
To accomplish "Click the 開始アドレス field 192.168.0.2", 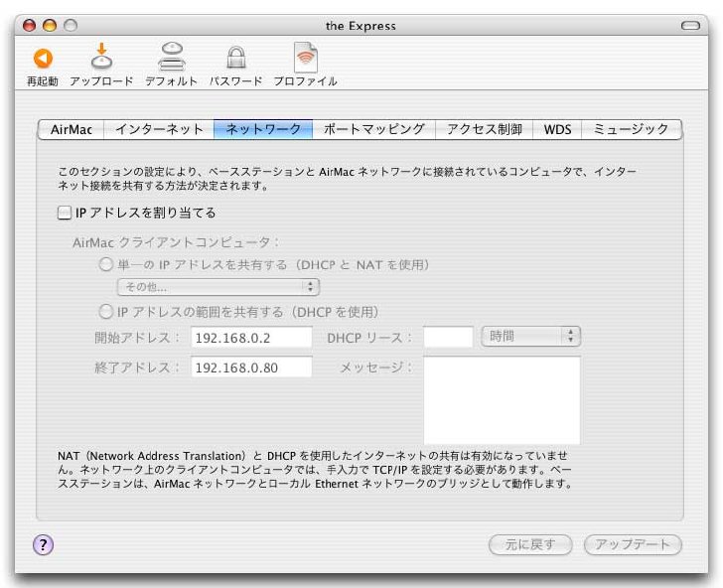I will 251,338.
